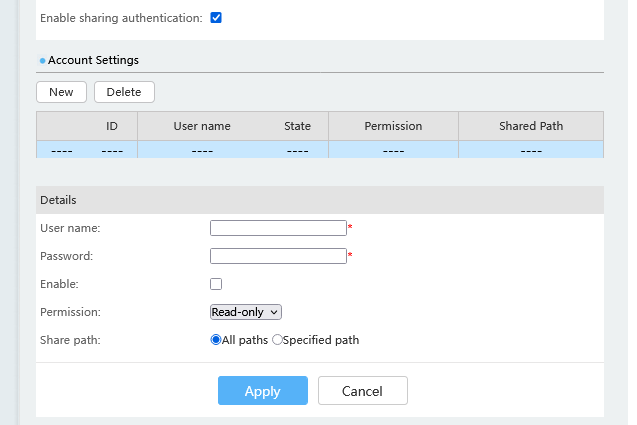Click the Cancel button
This screenshot has width=637, height=425.
(x=363, y=391)
